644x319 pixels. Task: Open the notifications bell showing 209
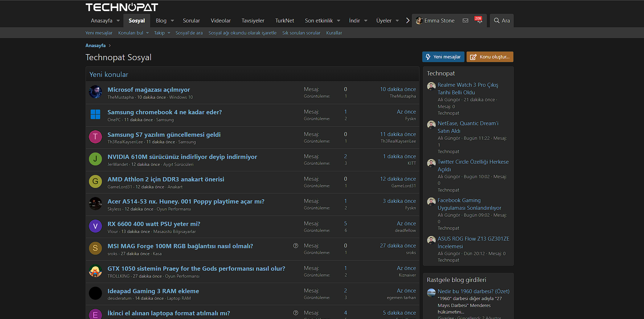479,20
